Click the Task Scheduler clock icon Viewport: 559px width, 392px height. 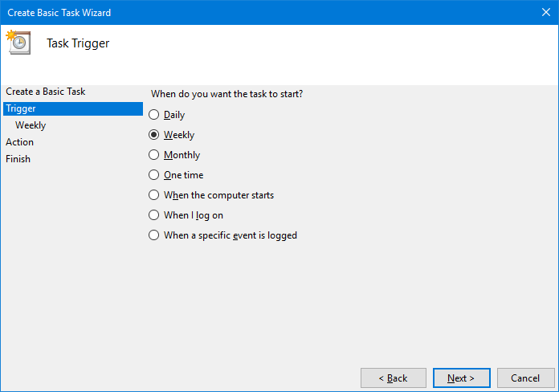18,42
